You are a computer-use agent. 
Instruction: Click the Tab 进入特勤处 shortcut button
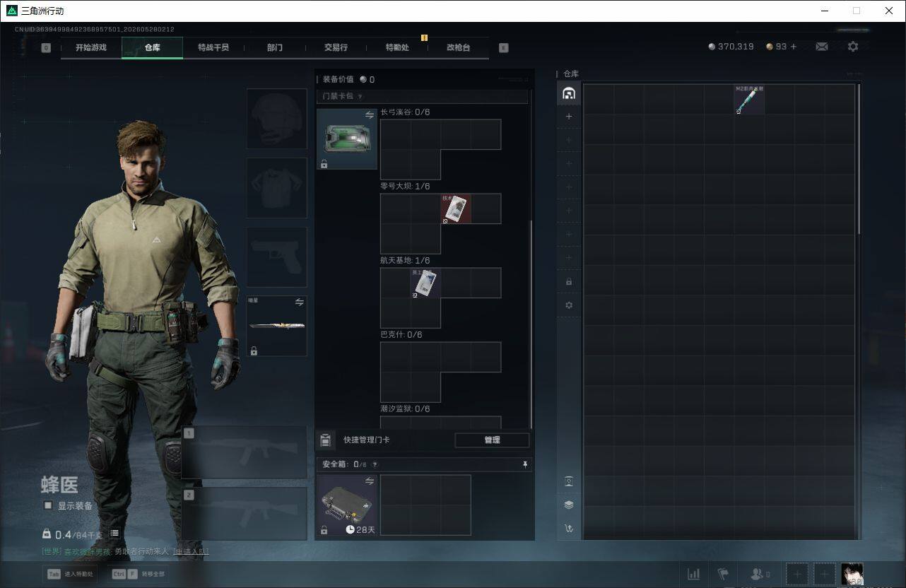tap(69, 574)
